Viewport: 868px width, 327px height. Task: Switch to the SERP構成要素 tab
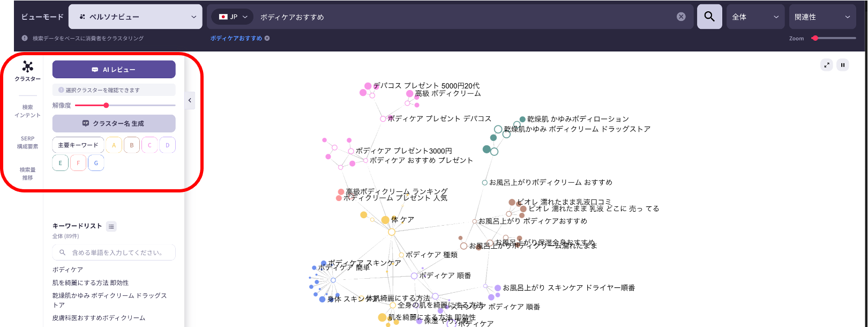click(x=28, y=142)
